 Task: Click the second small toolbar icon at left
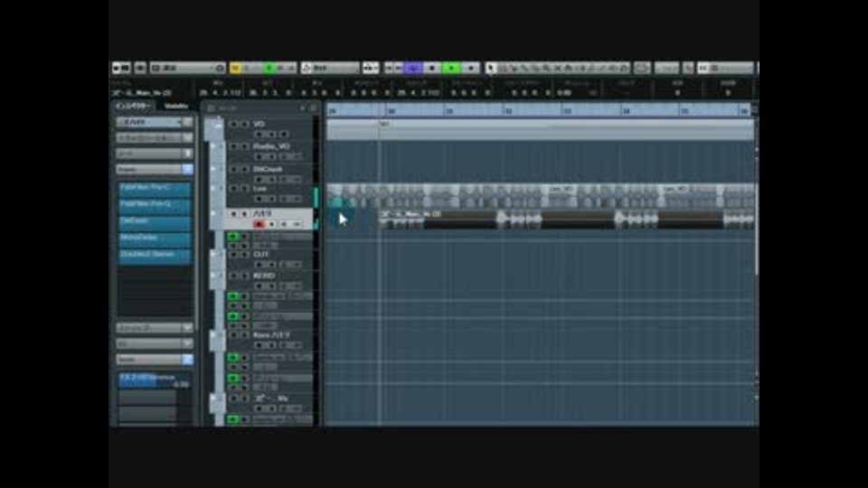coord(140,68)
